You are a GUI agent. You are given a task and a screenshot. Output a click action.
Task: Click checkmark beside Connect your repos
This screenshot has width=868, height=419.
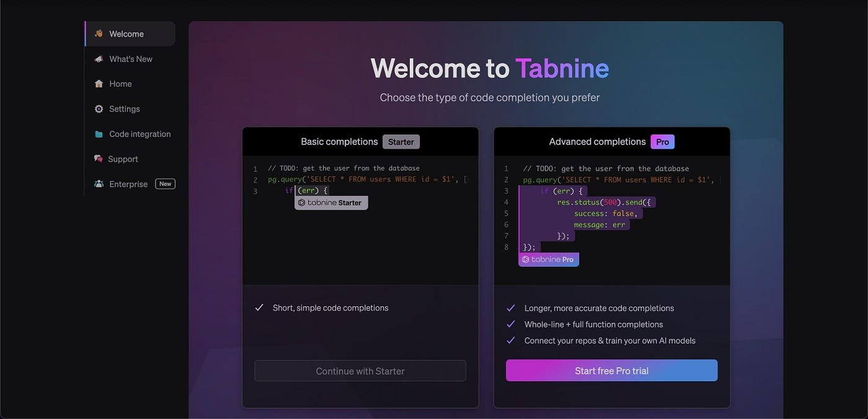(x=511, y=340)
